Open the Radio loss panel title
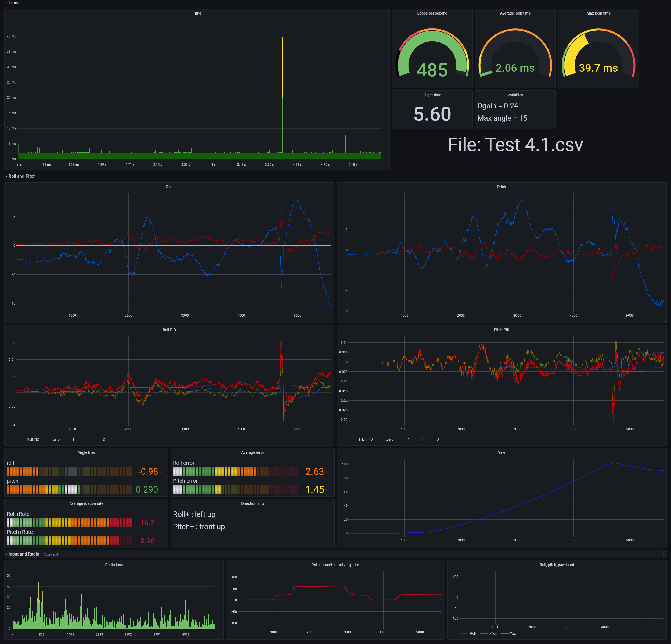This screenshot has width=671, height=644. point(114,565)
